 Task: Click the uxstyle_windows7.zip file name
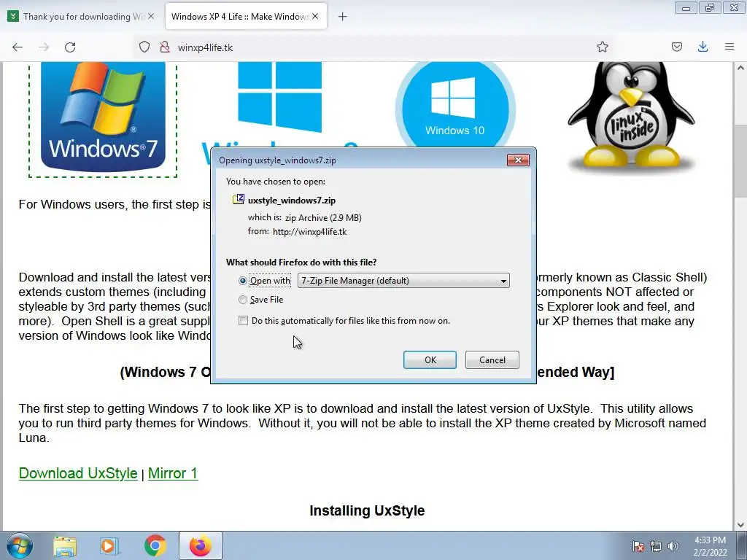click(x=292, y=201)
